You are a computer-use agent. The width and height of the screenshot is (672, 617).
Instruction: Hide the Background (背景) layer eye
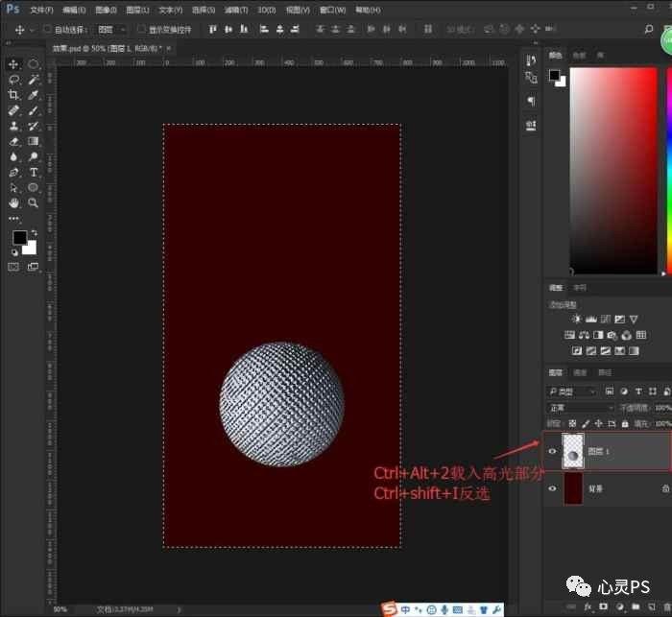click(x=552, y=488)
